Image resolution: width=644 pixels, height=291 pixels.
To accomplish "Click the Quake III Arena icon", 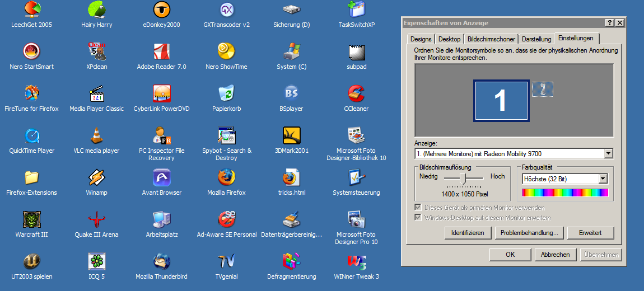I will (96, 219).
